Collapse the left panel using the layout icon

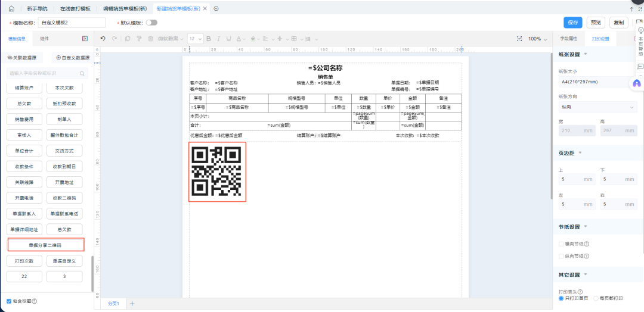pyautogui.click(x=85, y=39)
